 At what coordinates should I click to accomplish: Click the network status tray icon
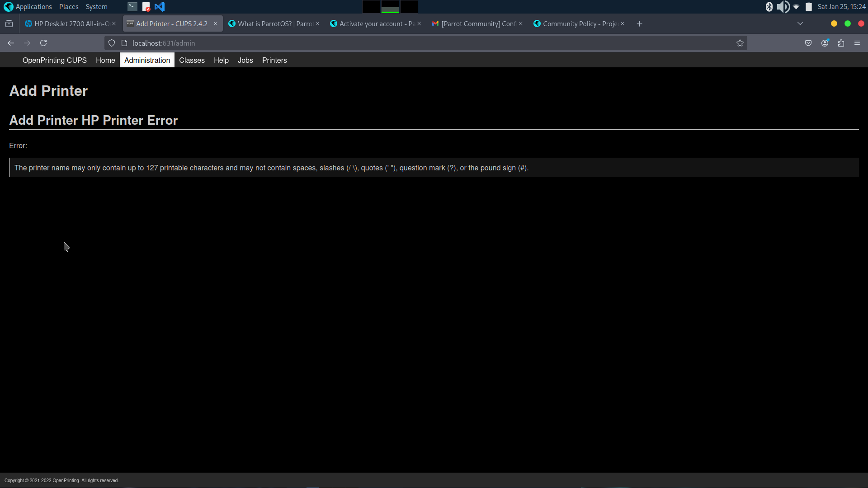(796, 7)
